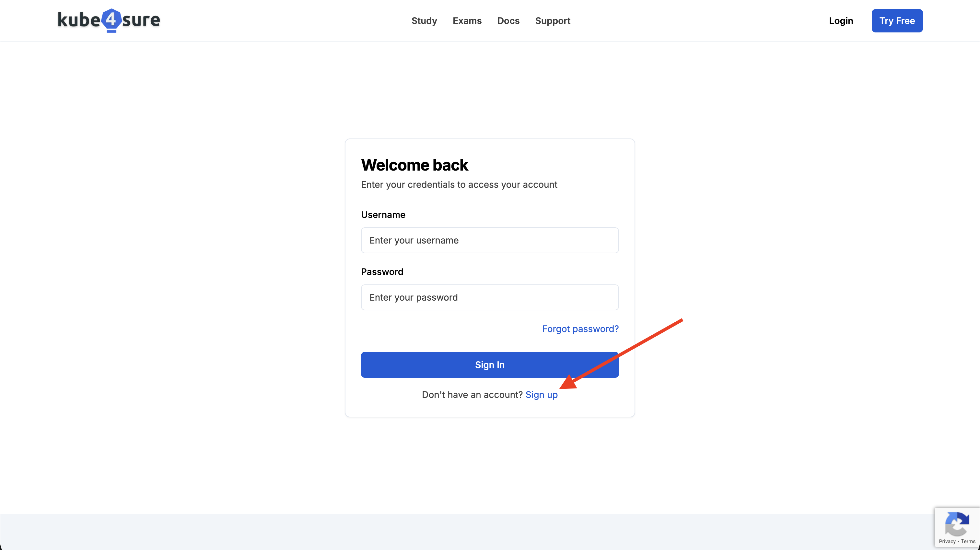Image resolution: width=980 pixels, height=550 pixels.
Task: Open the Forgot password link
Action: (x=580, y=329)
